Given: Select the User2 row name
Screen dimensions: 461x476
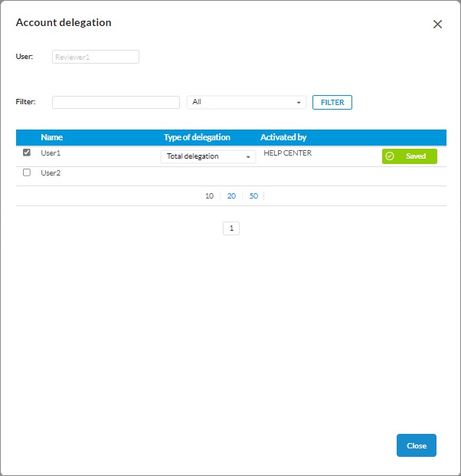Looking at the screenshot, I should tap(51, 173).
